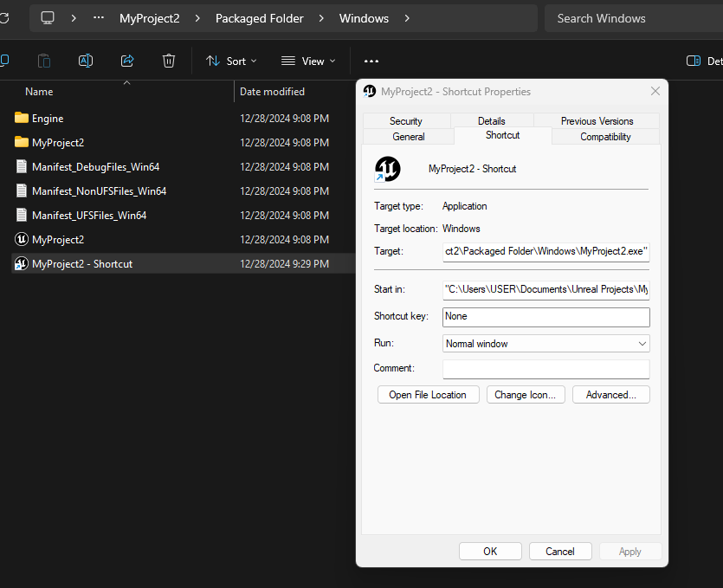Screen dimensions: 723x588
Task: Click the Change Icon button
Action: tap(526, 395)
